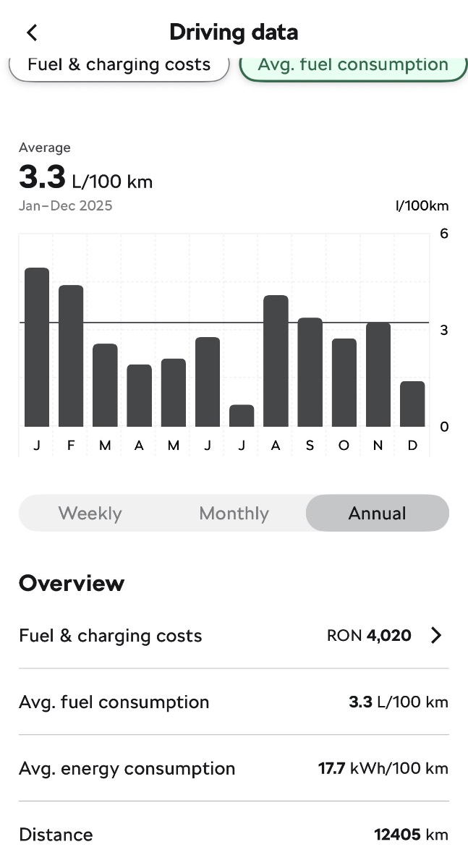Tap the August consumption bar
Viewport: 468px width, 868px height.
click(276, 361)
